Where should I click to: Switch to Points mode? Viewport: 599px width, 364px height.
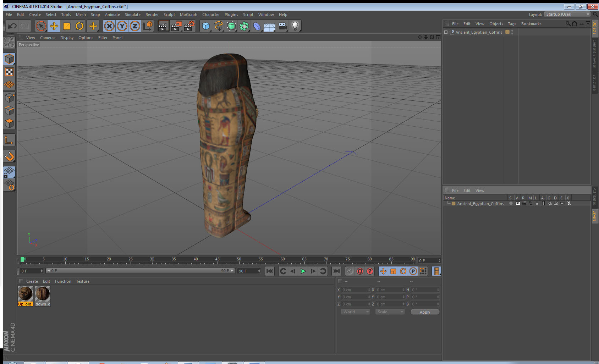click(x=9, y=98)
